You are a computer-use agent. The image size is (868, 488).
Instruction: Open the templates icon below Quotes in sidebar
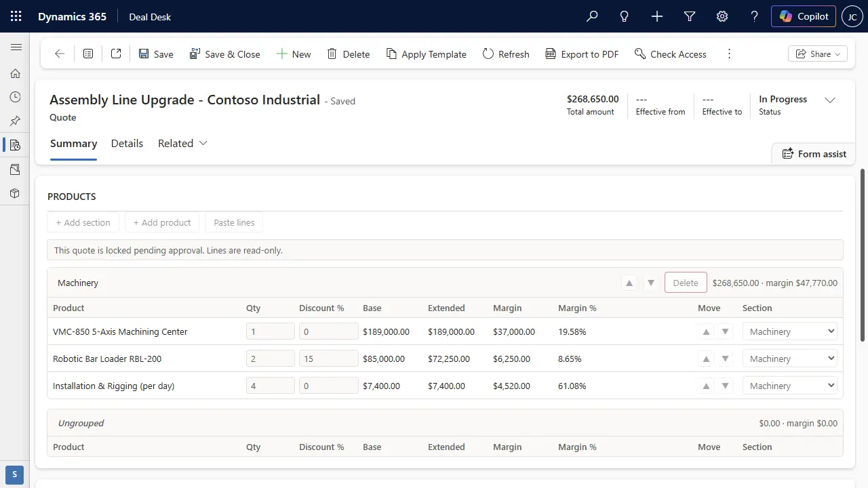point(15,169)
